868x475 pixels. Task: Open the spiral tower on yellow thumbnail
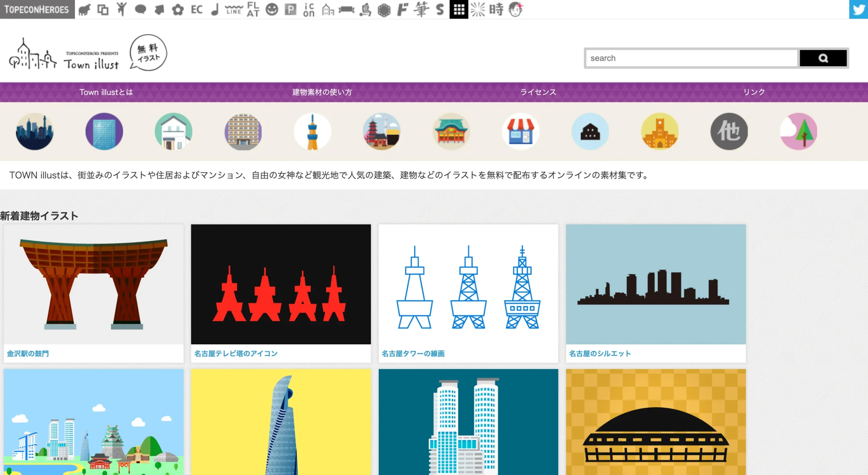(281, 422)
